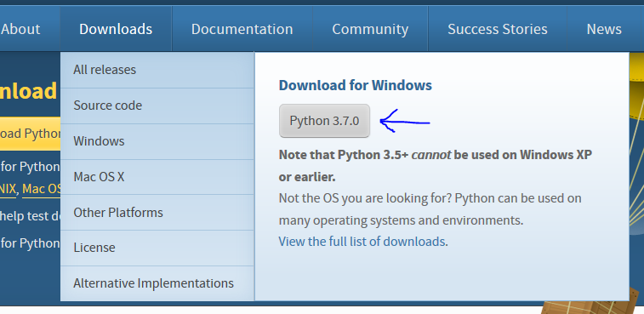Screen dimensions: 644x314
Task: Click the Mac OS link behind the menu
Action: pyautogui.click(x=42, y=190)
